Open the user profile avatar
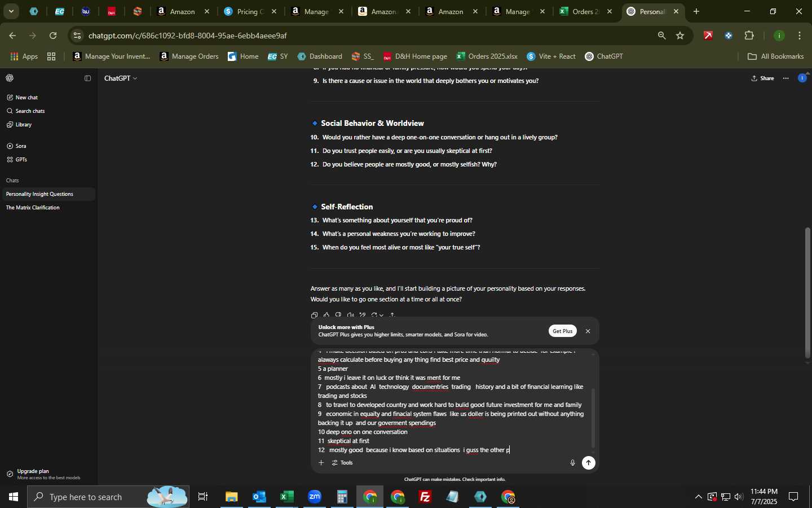The width and height of the screenshot is (812, 508). pyautogui.click(x=802, y=78)
